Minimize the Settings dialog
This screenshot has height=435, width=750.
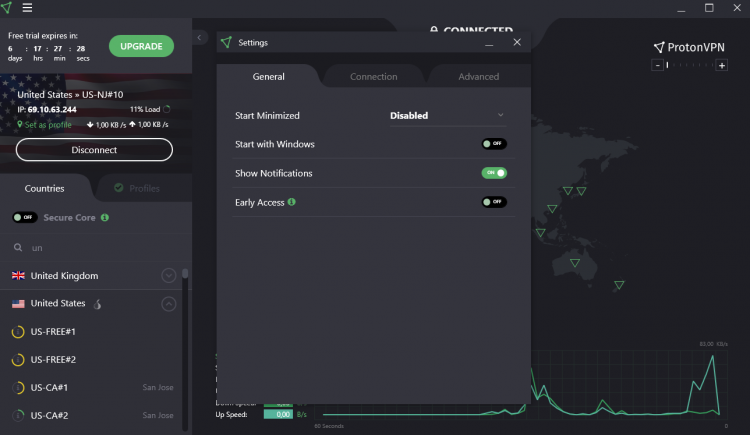[489, 43]
